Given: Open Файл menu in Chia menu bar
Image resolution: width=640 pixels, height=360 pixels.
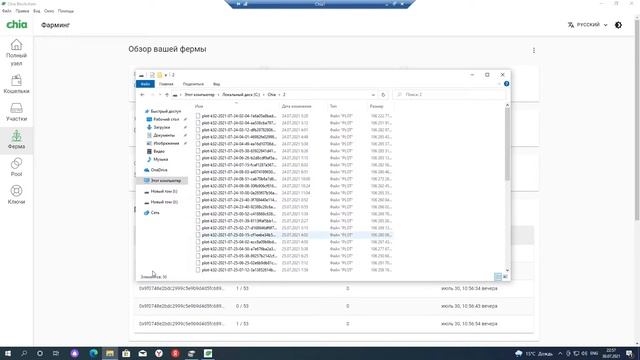Looking at the screenshot, I should [x=7, y=11].
